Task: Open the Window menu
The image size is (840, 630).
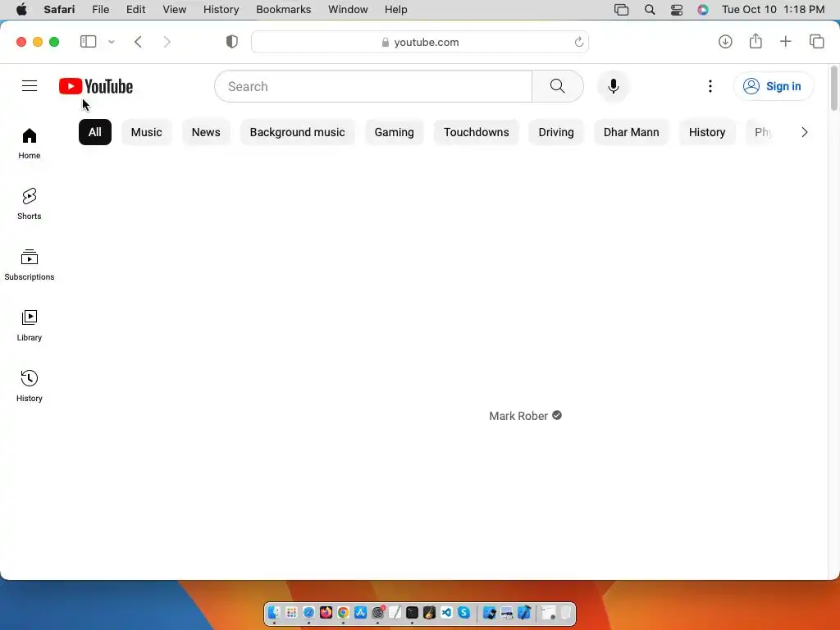Action: tap(348, 10)
